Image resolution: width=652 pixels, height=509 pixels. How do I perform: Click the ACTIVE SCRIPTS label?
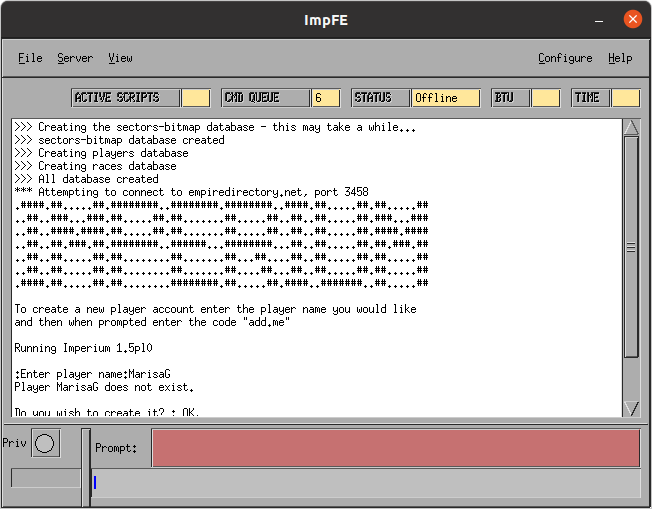point(126,98)
